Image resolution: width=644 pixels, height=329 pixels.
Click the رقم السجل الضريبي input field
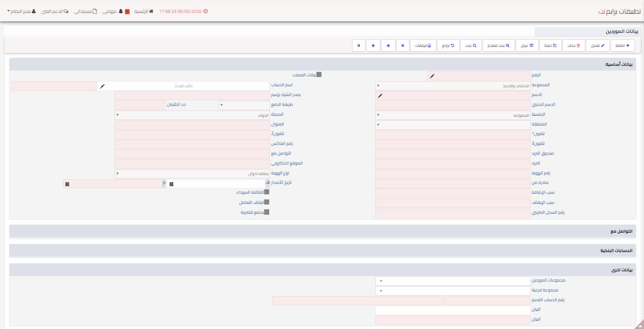pos(453,213)
